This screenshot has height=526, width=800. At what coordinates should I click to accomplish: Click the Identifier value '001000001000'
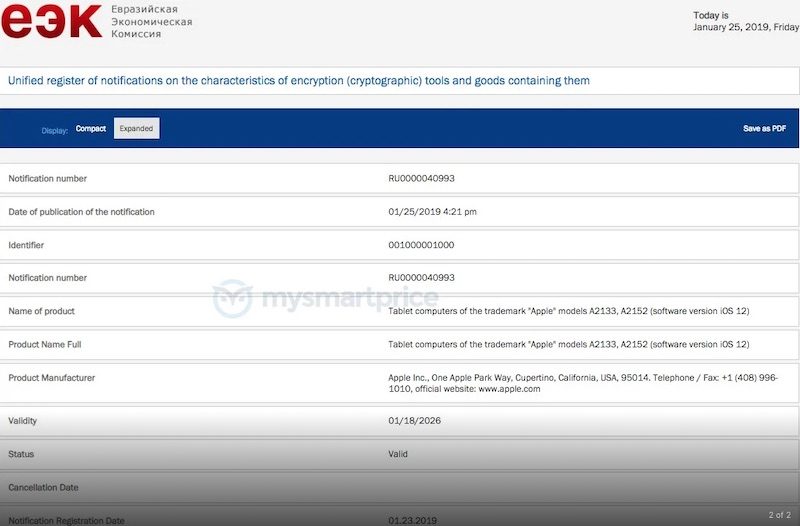tap(421, 245)
